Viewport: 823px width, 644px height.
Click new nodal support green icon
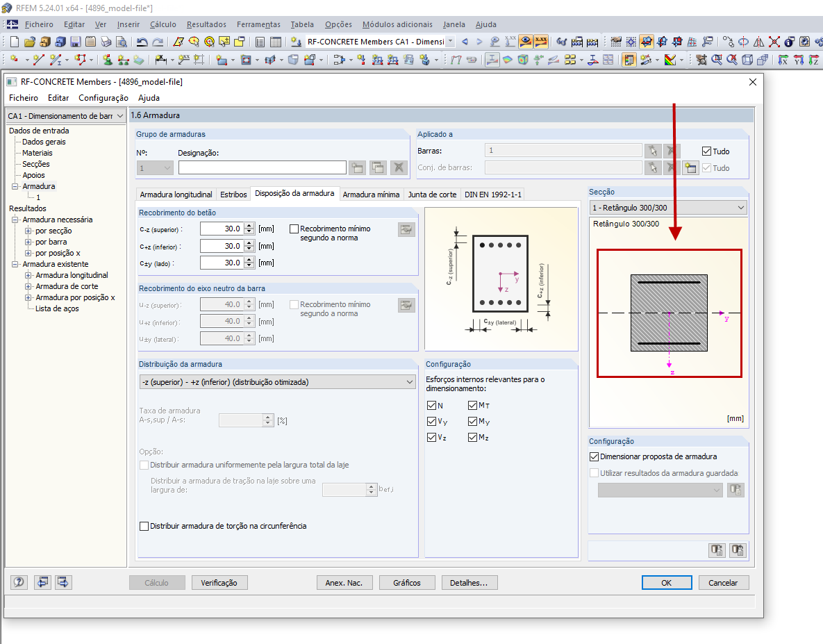(107, 60)
